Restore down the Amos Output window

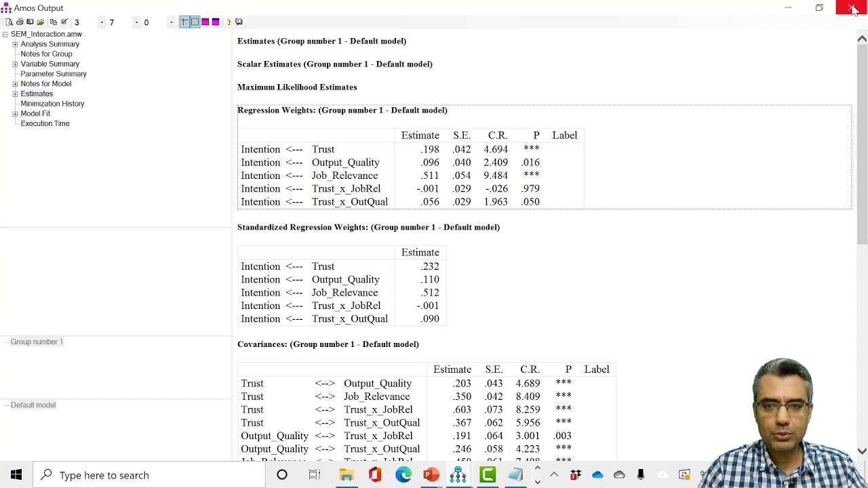click(819, 7)
